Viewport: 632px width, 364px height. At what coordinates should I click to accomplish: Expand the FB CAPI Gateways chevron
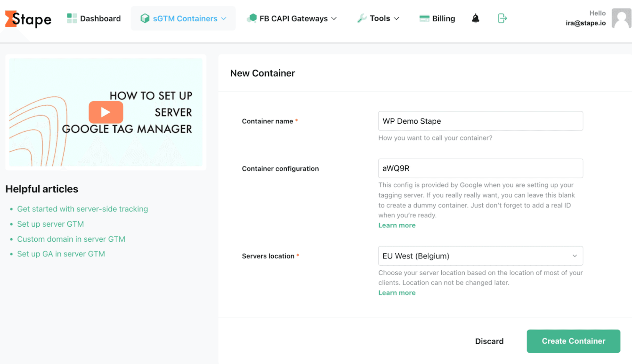click(334, 18)
